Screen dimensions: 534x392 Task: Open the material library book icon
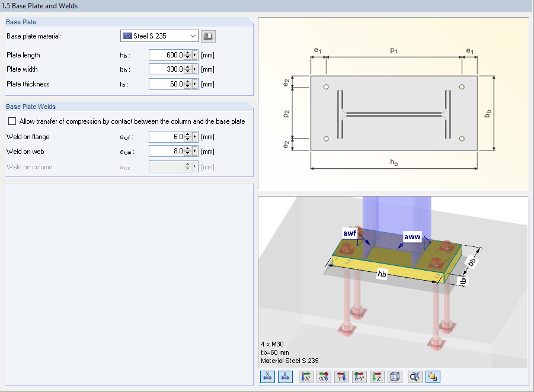click(207, 36)
